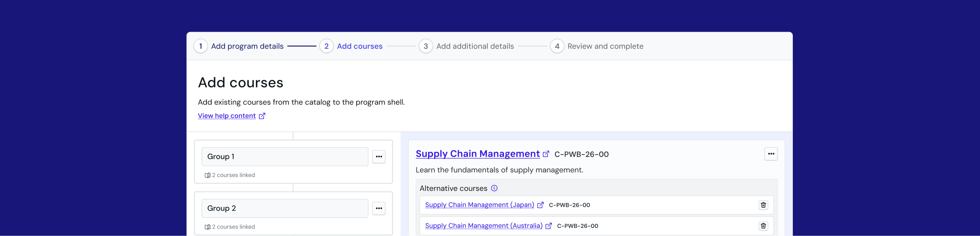Viewport: 980px width, 236px height.
Task: Click external link icon beside Japan course
Action: click(x=540, y=205)
